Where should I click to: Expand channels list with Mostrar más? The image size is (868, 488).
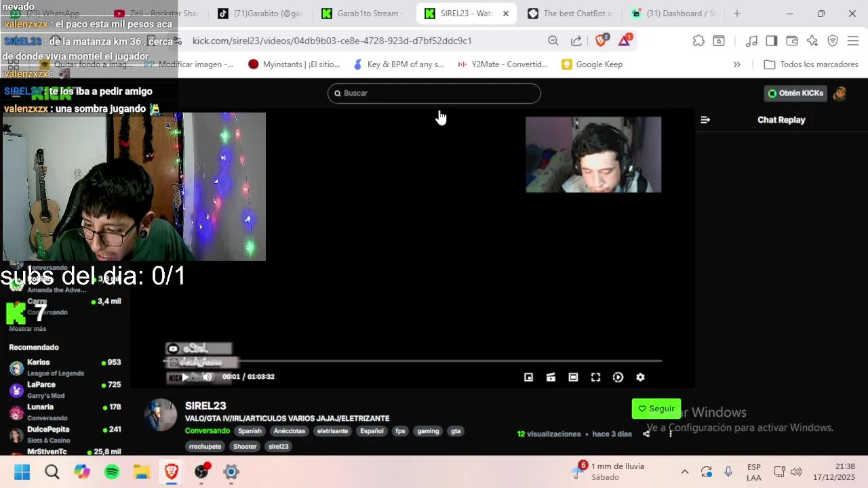(28, 329)
